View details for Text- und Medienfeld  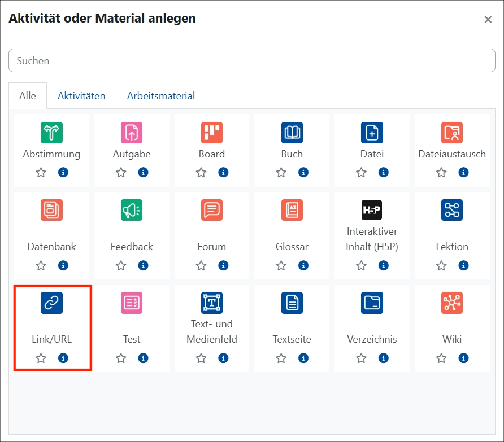click(x=223, y=358)
